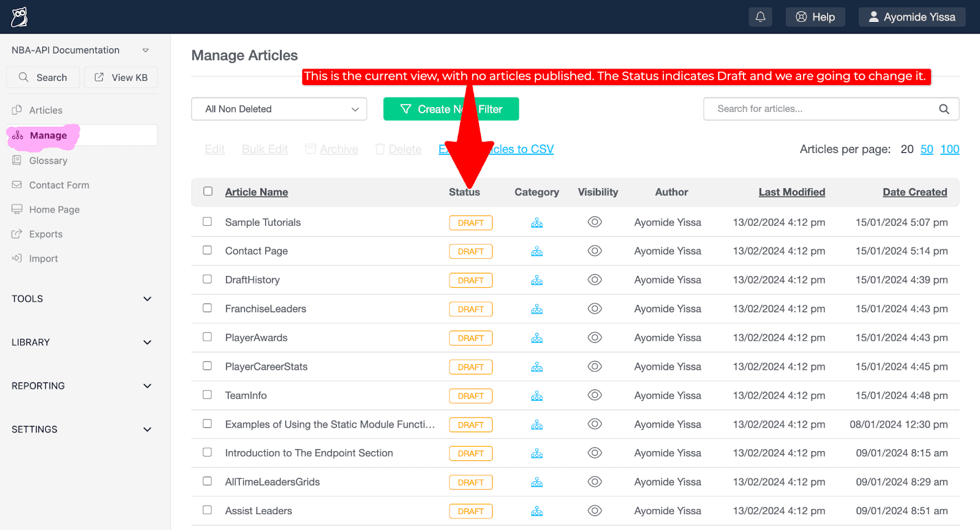Check the PlayerAwards row checkbox
The width and height of the screenshot is (980, 530).
(208, 337)
